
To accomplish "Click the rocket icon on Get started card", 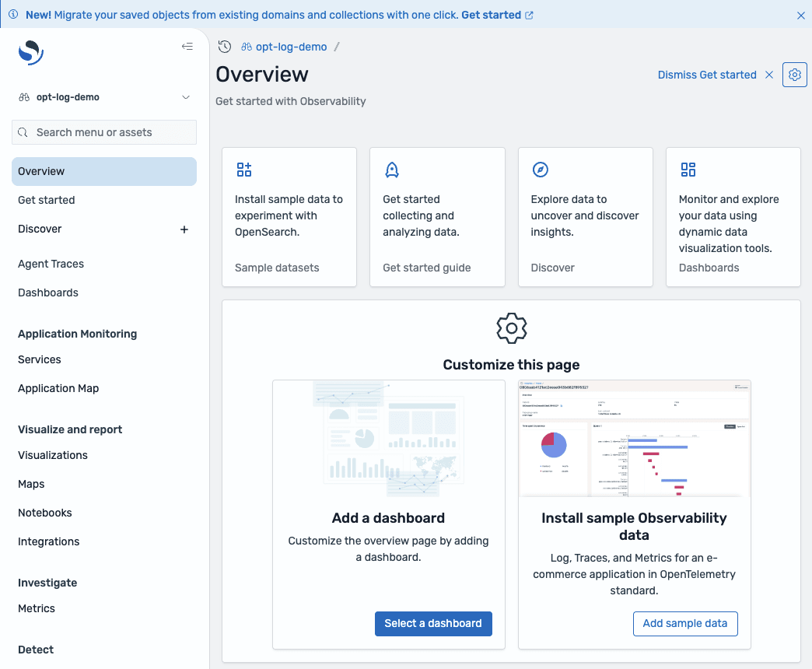I will point(392,170).
